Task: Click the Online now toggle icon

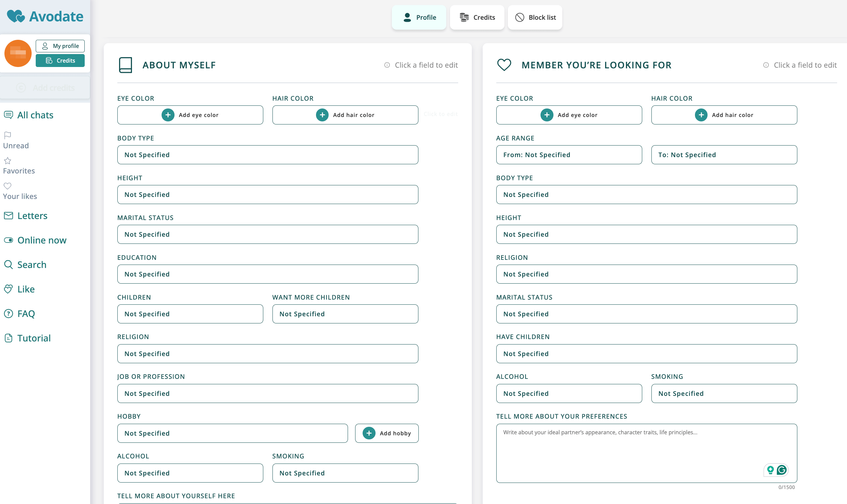Action: [9, 240]
